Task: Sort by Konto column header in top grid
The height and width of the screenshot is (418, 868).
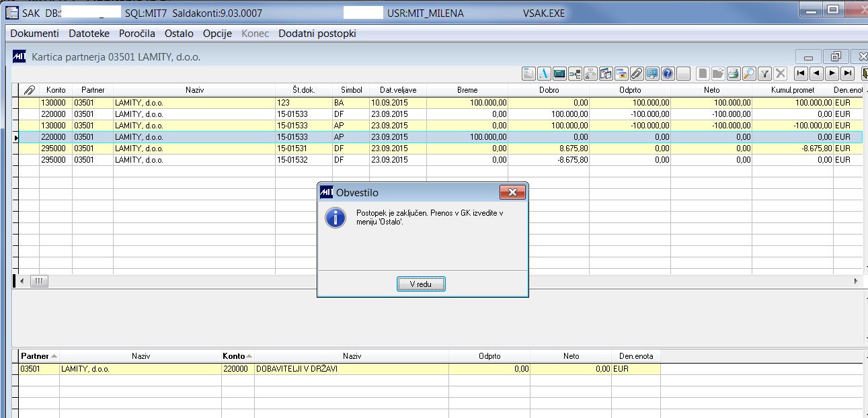Action: 56,90
